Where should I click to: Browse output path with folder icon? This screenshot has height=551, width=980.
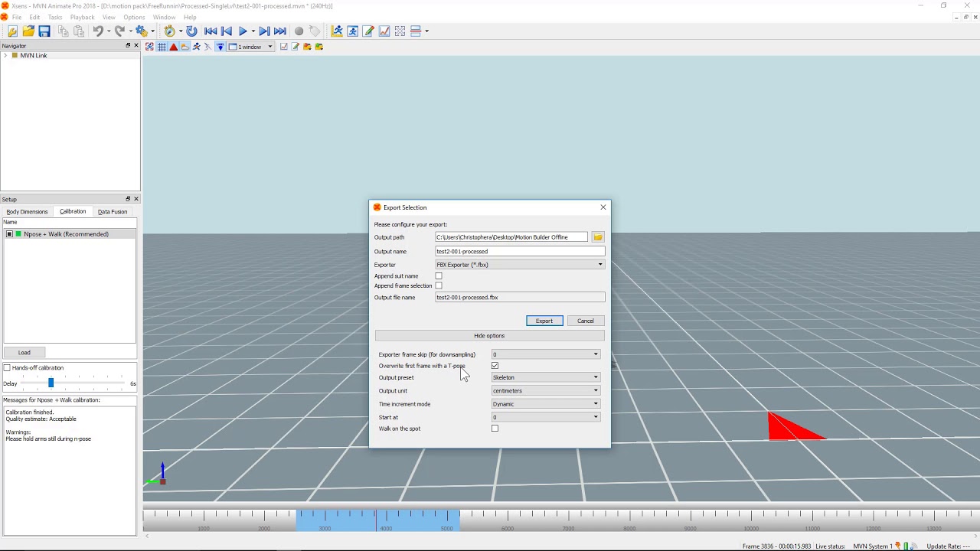point(598,237)
